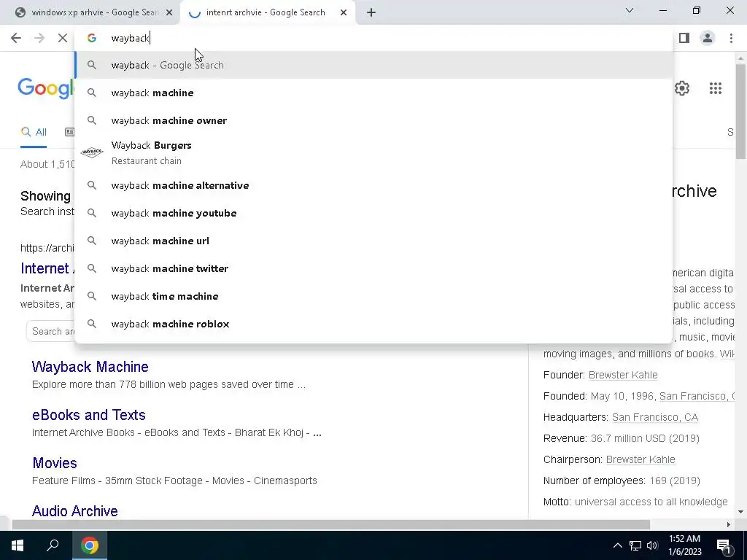Viewport: 747px width, 560px height.
Task: Open notification center icon
Action: coord(724,545)
